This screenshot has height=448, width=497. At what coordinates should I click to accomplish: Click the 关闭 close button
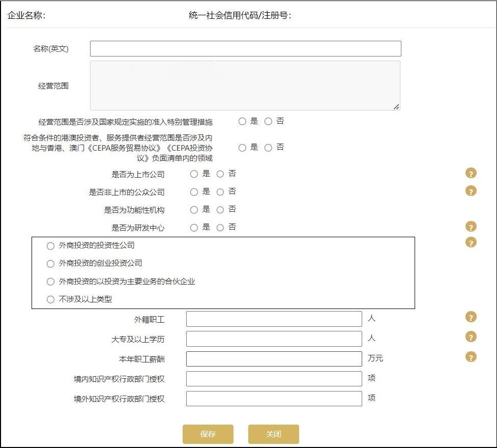click(273, 434)
